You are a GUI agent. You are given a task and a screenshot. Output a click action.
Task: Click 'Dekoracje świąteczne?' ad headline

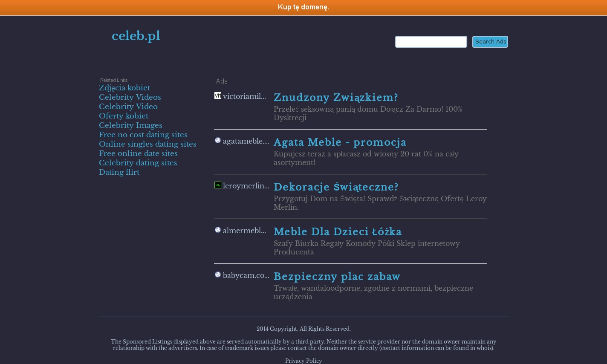point(336,187)
